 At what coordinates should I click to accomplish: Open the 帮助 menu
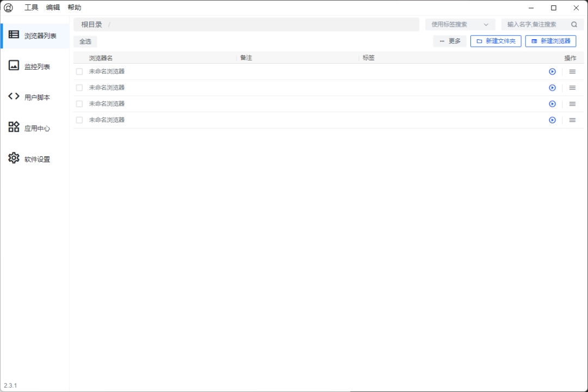pyautogui.click(x=75, y=8)
